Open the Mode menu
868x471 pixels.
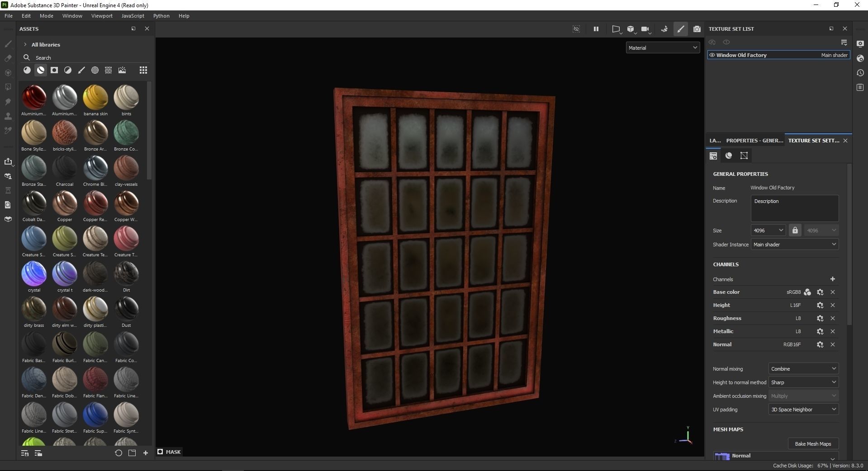point(46,16)
